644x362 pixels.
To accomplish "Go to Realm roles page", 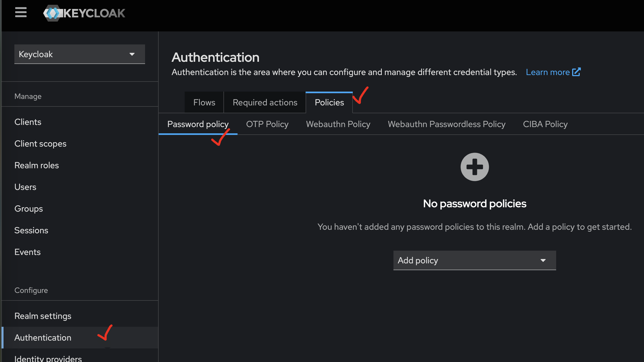I will [x=37, y=165].
